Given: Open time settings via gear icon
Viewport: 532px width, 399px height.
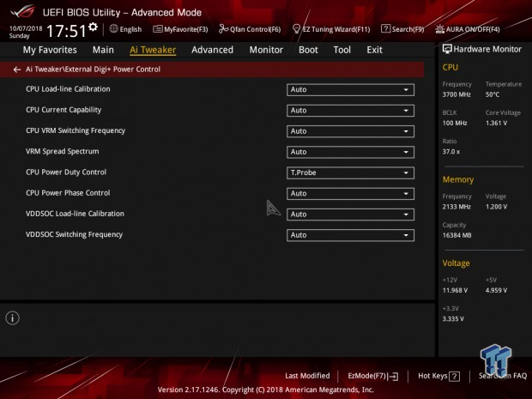Looking at the screenshot, I should [93, 27].
